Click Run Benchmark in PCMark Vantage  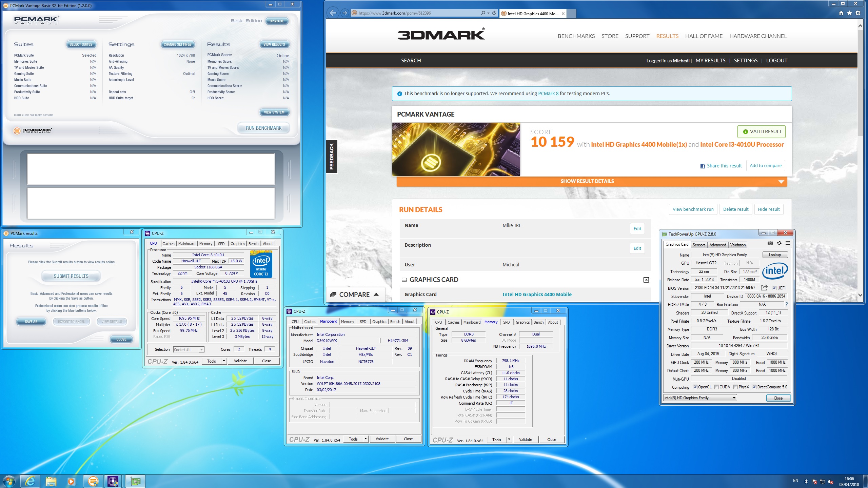[x=264, y=128]
